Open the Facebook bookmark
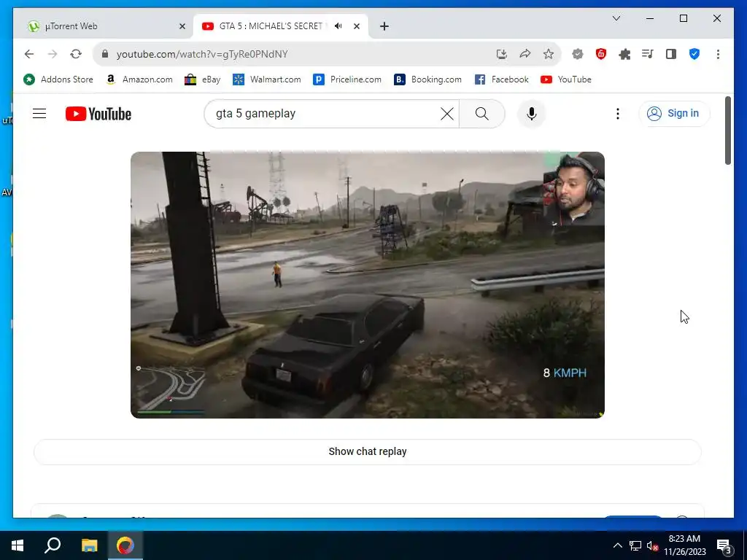This screenshot has width=747, height=560. [x=502, y=79]
